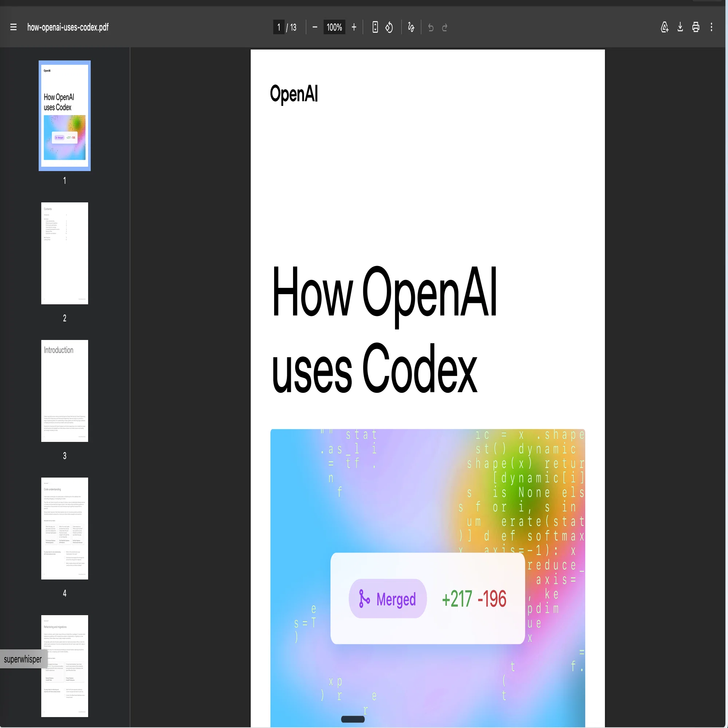Image resolution: width=728 pixels, height=728 pixels.
Task: Click the '/ 13' total page count
Action: point(291,28)
